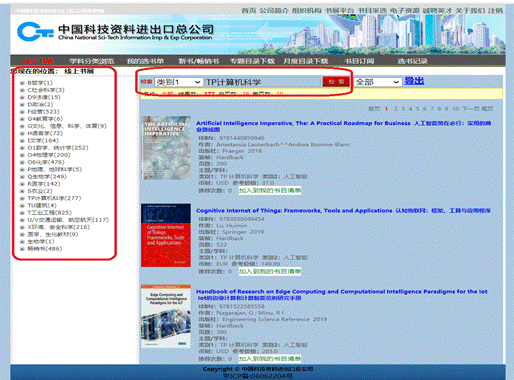Select the D政治(2) category

point(40,104)
